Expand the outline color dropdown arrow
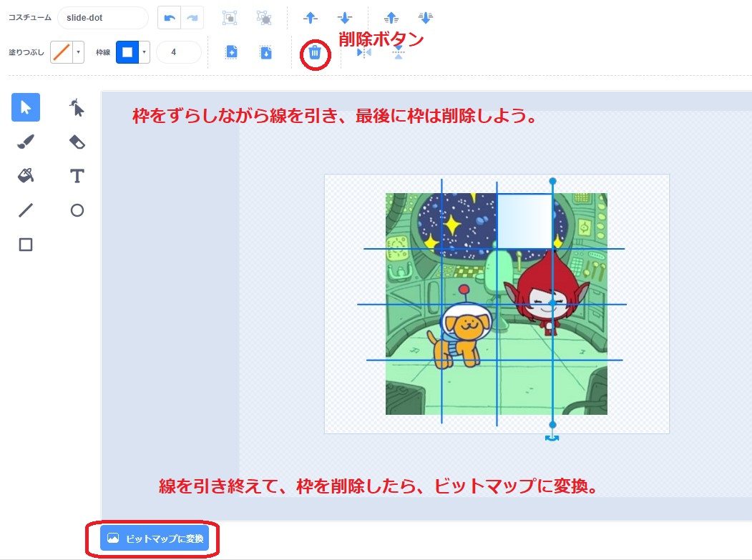 pyautogui.click(x=145, y=51)
